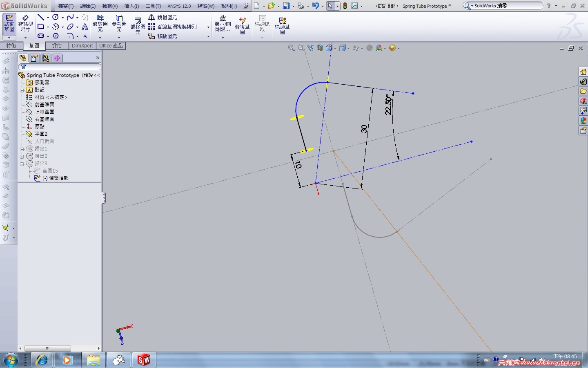
Task: Click 偏移圖元 Offset Entities tool
Action: pos(138,26)
